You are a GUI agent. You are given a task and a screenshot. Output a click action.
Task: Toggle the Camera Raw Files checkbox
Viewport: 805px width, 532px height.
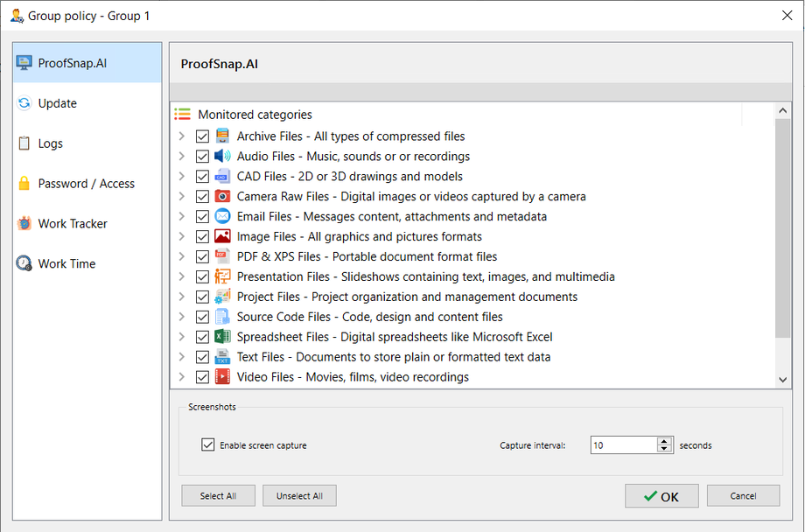[x=202, y=196]
